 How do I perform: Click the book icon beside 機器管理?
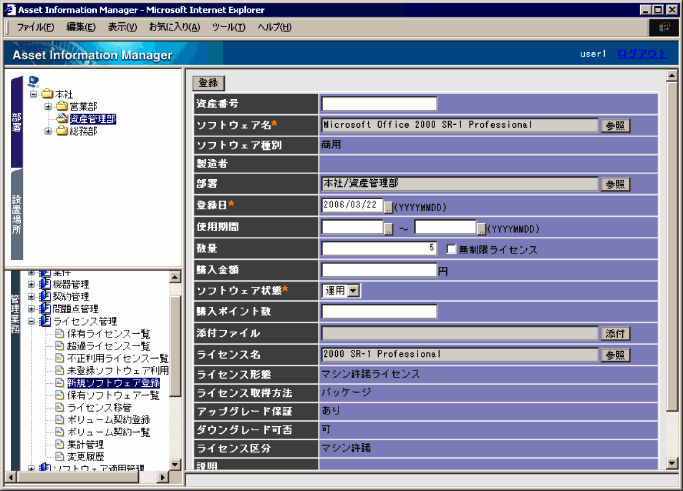coord(45,284)
